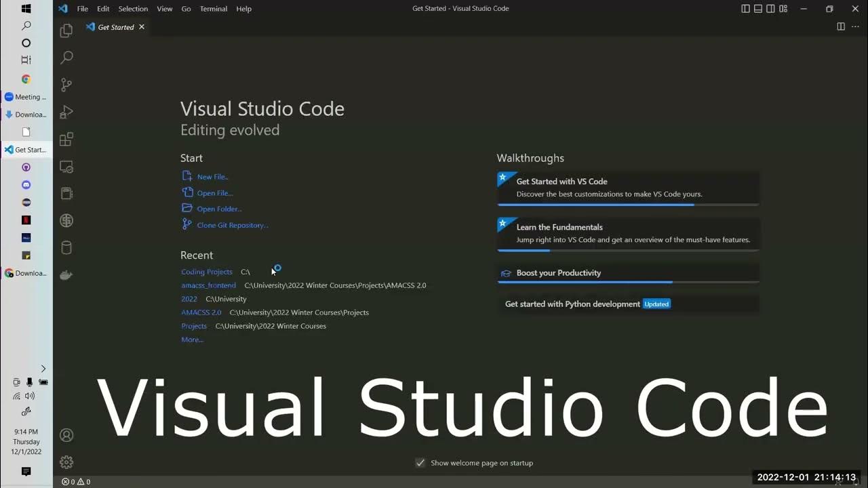Click the VS Code logo in title bar
Viewport: 868px width, 488px height.
click(63, 9)
